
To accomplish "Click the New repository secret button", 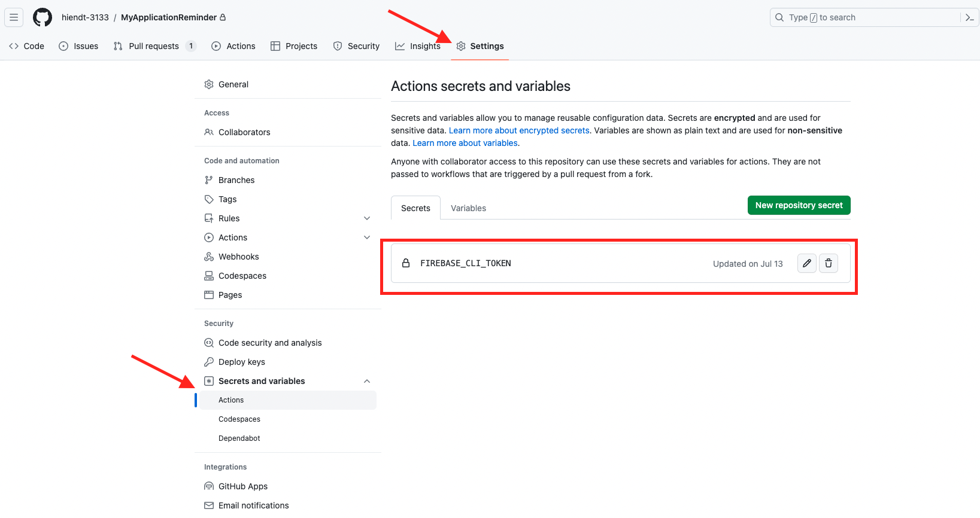I will [799, 205].
